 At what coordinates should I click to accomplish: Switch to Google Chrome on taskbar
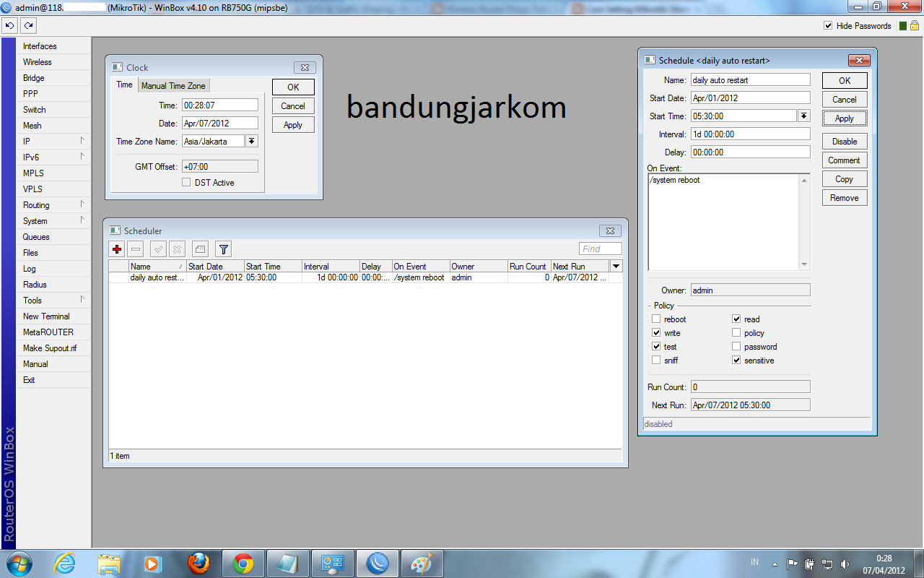point(243,564)
